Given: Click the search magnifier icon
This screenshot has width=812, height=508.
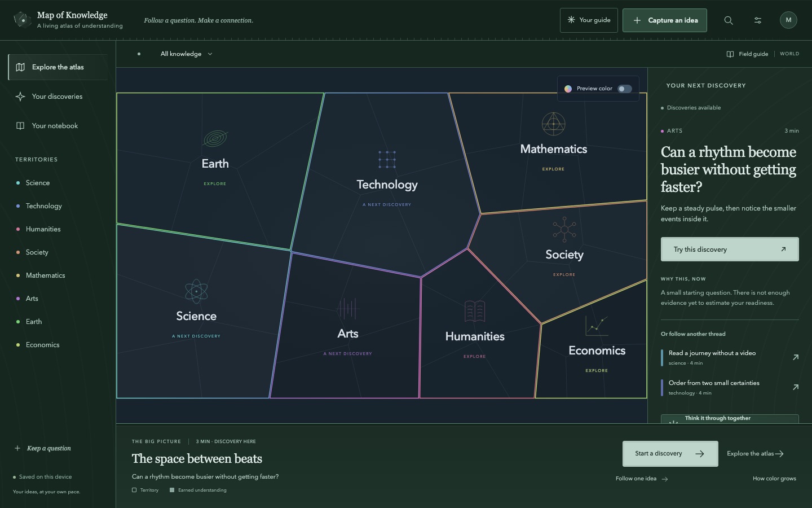Looking at the screenshot, I should pyautogui.click(x=729, y=20).
